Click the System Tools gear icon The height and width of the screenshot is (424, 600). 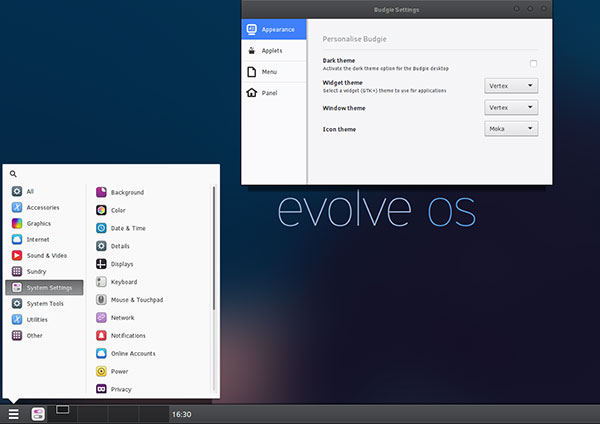17,303
